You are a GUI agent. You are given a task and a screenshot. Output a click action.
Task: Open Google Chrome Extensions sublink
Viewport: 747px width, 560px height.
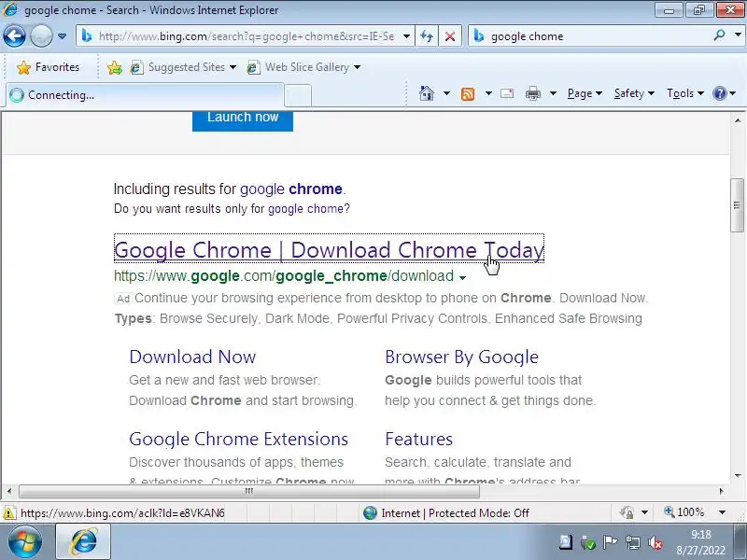pos(239,439)
